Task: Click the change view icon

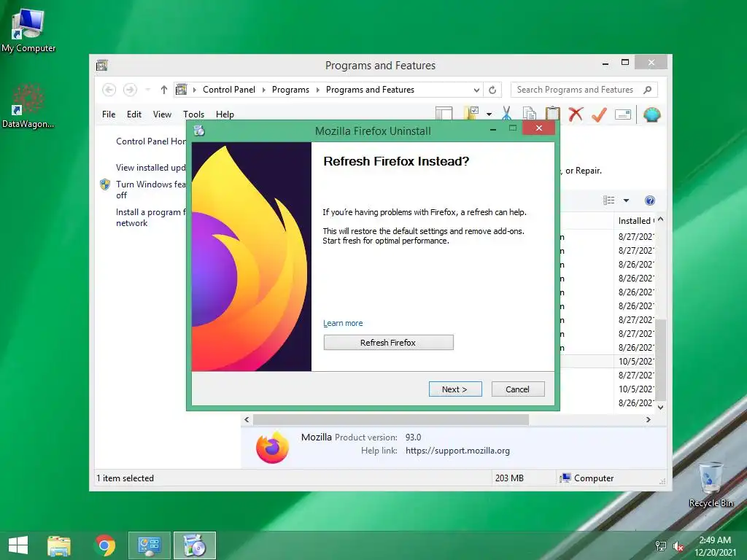Action: 609,201
